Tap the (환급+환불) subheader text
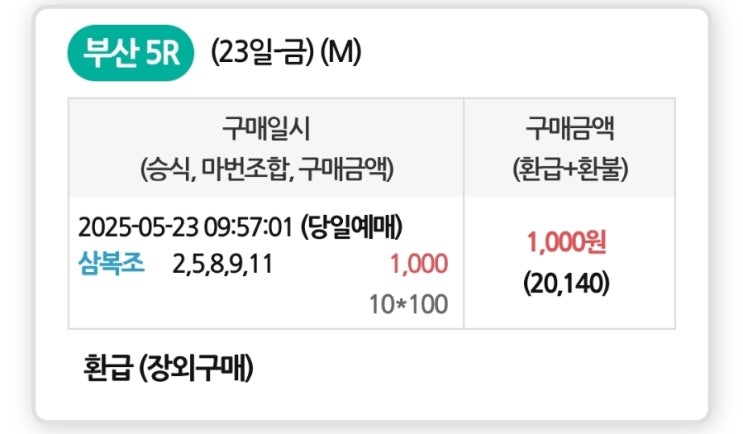The height and width of the screenshot is (434, 743). (570, 169)
